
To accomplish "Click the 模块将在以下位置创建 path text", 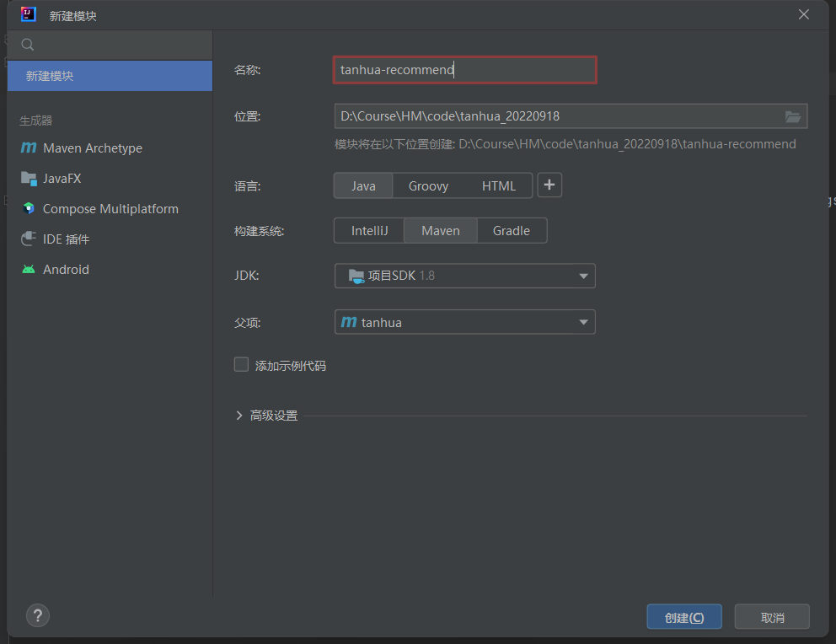I will 565,144.
